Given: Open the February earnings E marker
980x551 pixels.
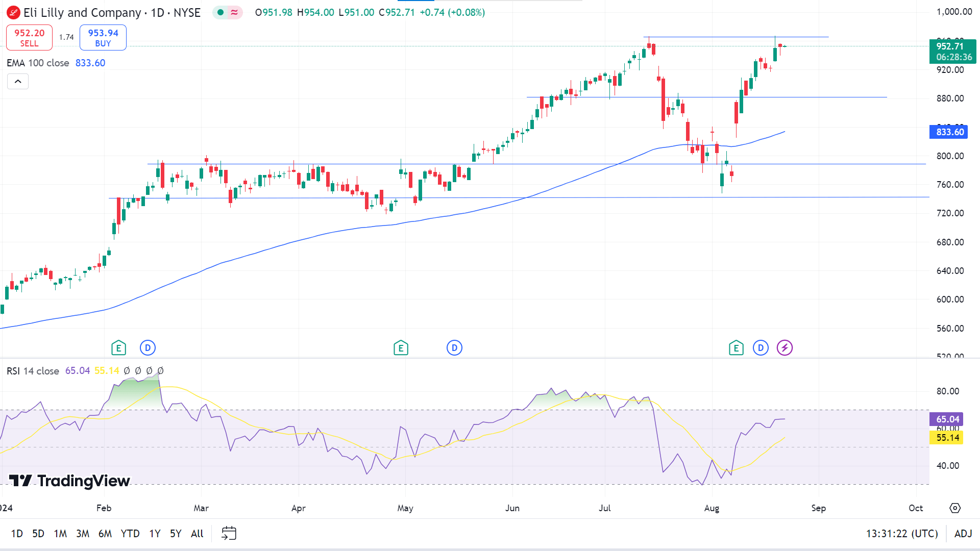Looking at the screenshot, I should pyautogui.click(x=118, y=348).
